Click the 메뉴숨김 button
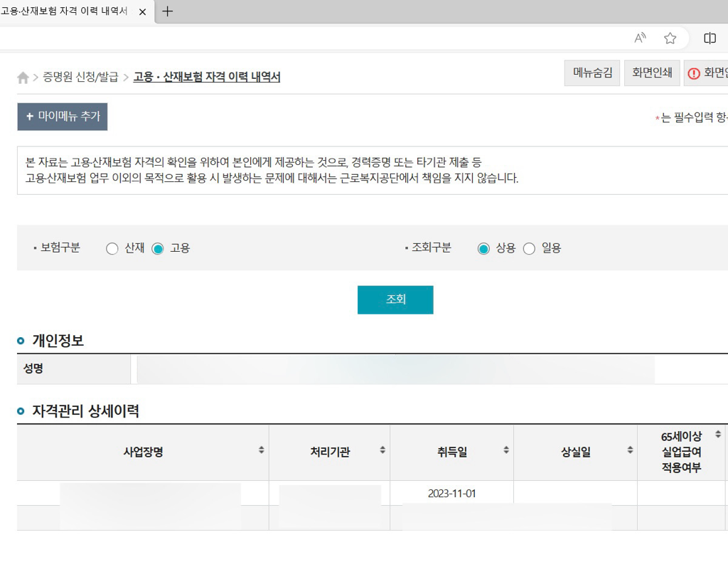728x584 pixels. pyautogui.click(x=592, y=73)
